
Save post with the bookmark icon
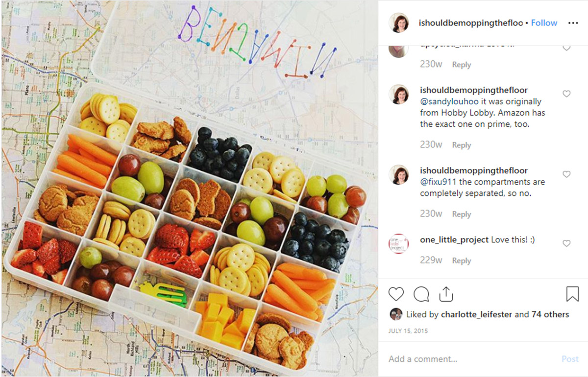(x=572, y=294)
